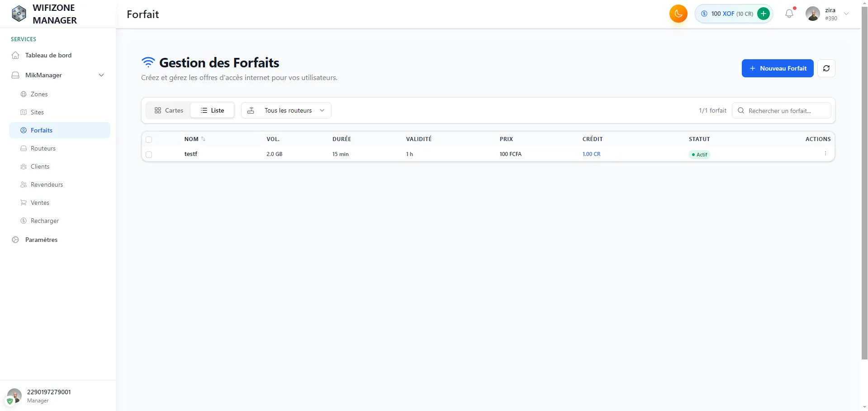The height and width of the screenshot is (411, 868).
Task: Open the Recharger section
Action: pos(44,220)
